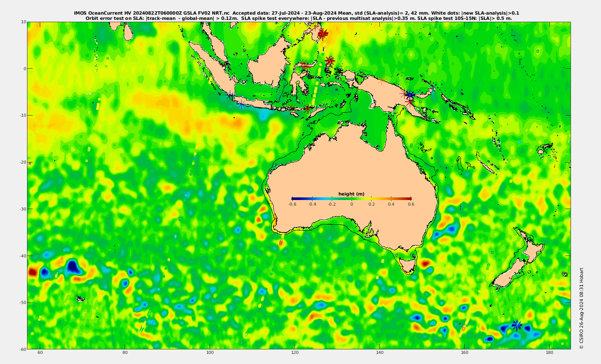This screenshot has width=601, height=364.
Task: Click the orange asterisk north of New Guinea
Action: click(x=382, y=80)
